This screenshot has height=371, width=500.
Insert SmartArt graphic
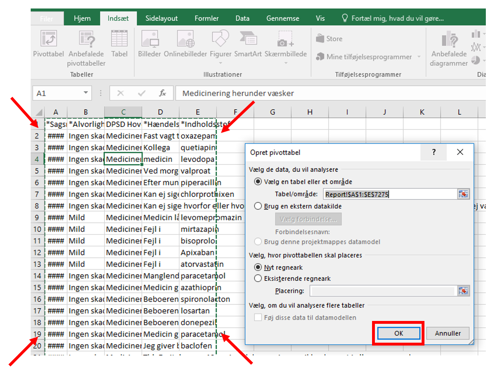248,44
